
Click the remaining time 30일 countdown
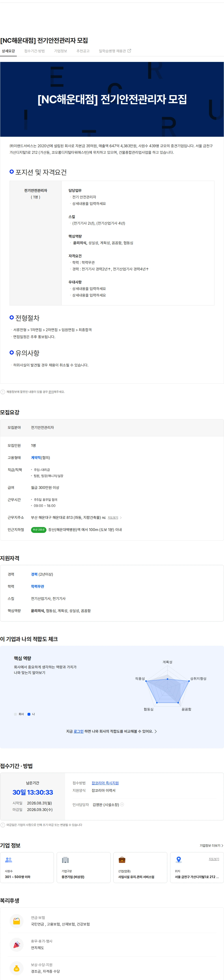coord(33,793)
